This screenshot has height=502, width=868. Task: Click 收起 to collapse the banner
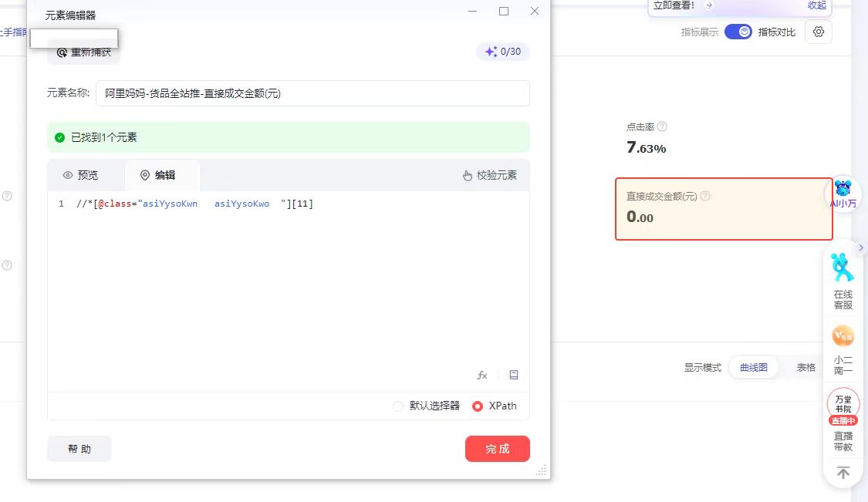pyautogui.click(x=816, y=5)
